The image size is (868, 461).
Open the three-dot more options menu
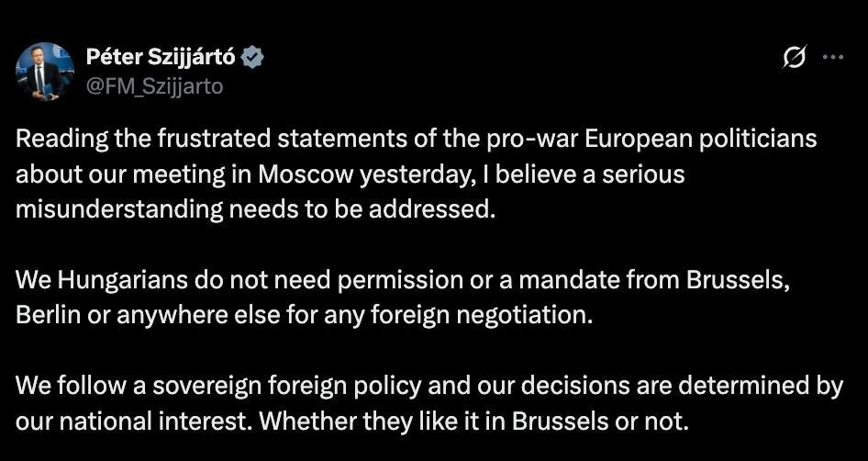832,57
